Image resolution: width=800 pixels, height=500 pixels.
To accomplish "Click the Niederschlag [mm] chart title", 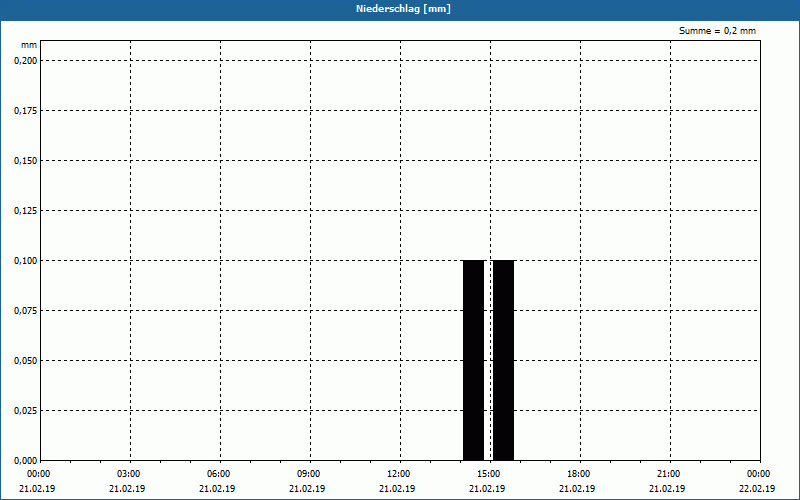I will tap(403, 9).
